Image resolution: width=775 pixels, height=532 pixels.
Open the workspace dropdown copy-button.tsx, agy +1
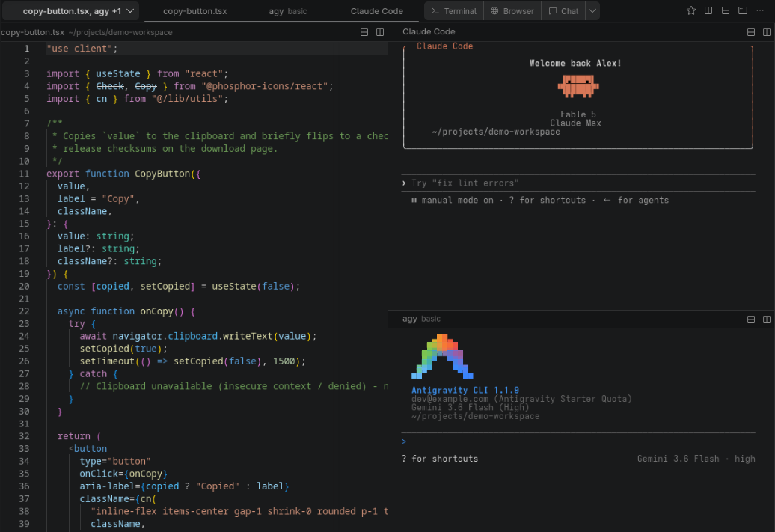[71, 11]
